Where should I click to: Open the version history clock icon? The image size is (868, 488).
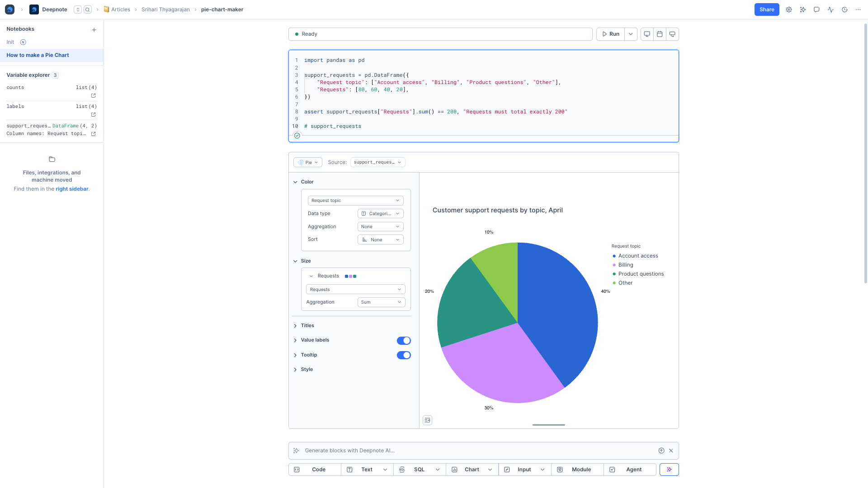tap(844, 9)
